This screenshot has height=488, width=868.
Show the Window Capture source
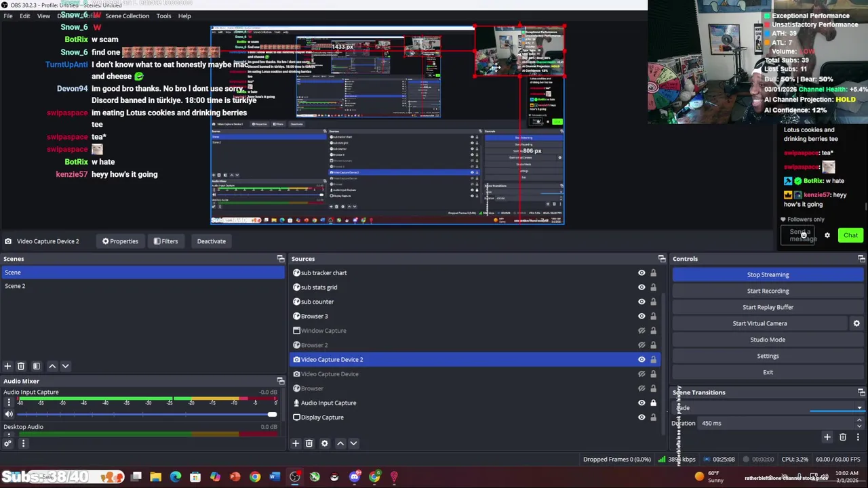point(642,331)
